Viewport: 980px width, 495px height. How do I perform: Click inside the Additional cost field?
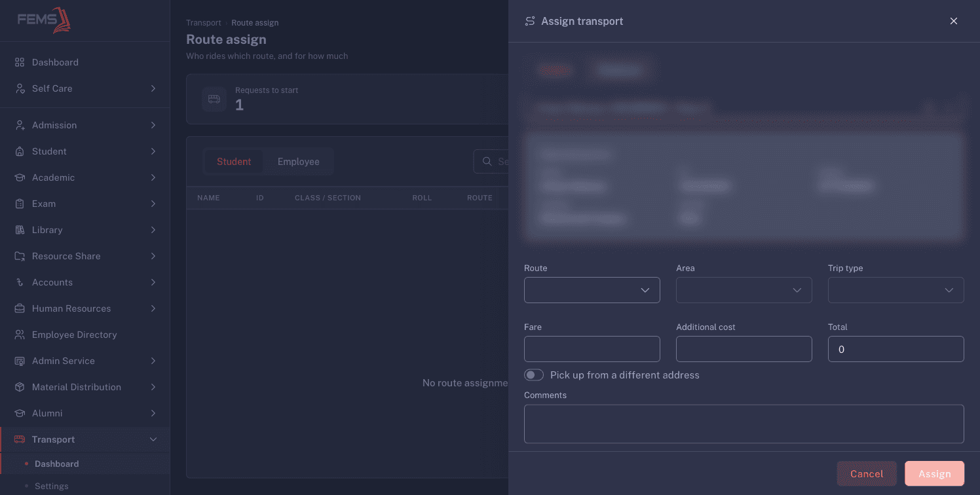click(x=744, y=349)
